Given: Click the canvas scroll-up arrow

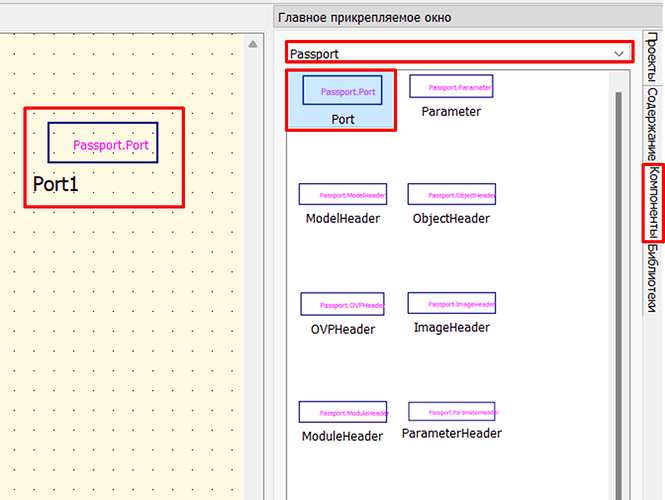Looking at the screenshot, I should 253,44.
